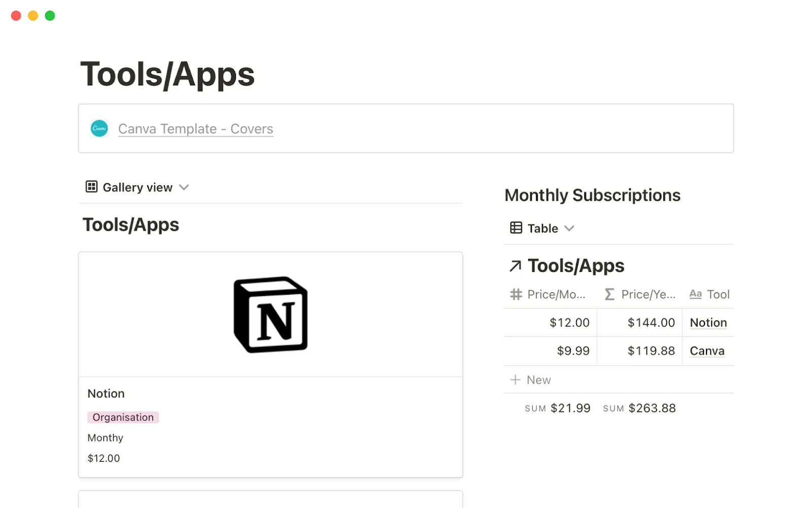
Task: Select the Aa icon on the Tool column
Action: pyautogui.click(x=695, y=294)
